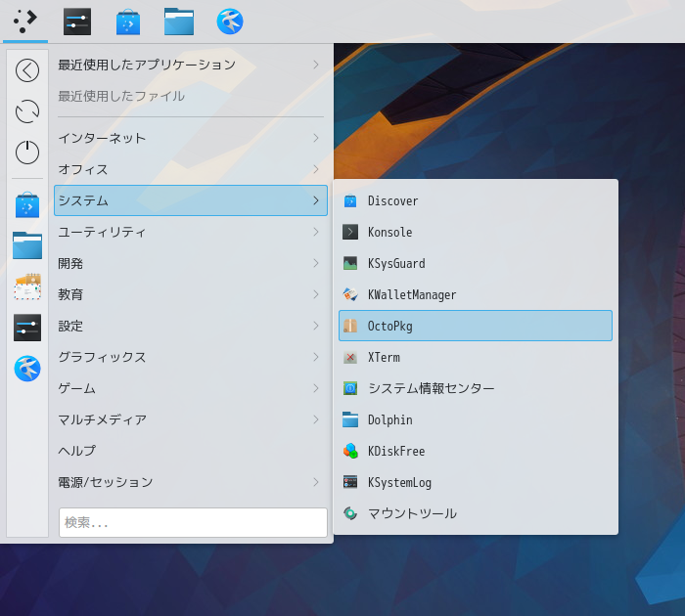The image size is (685, 616).
Task: Click the XTerm icon
Action: (x=350, y=357)
